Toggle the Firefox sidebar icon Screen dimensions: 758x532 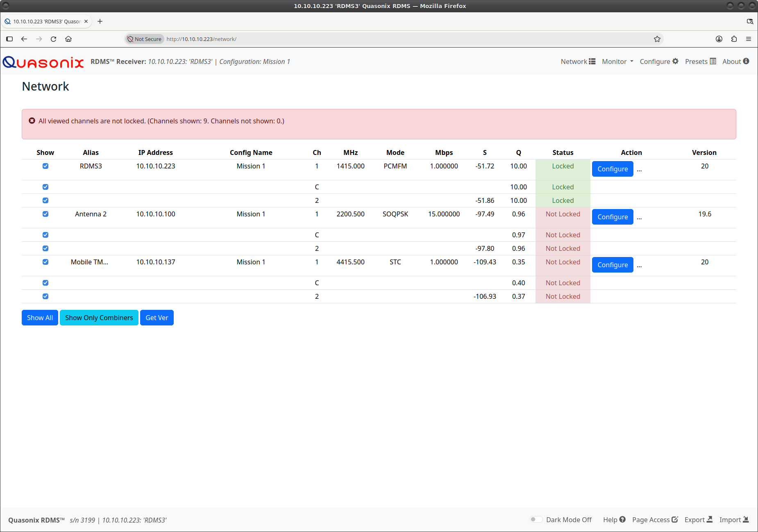click(x=9, y=39)
